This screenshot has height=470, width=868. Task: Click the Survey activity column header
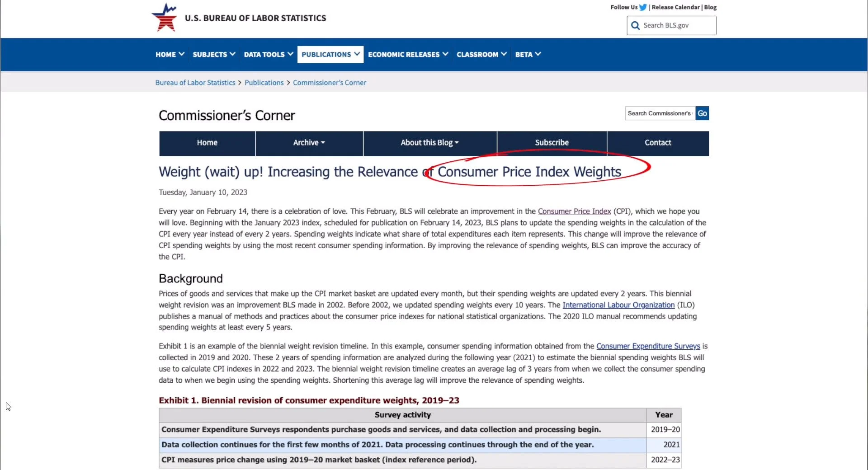tap(402, 415)
